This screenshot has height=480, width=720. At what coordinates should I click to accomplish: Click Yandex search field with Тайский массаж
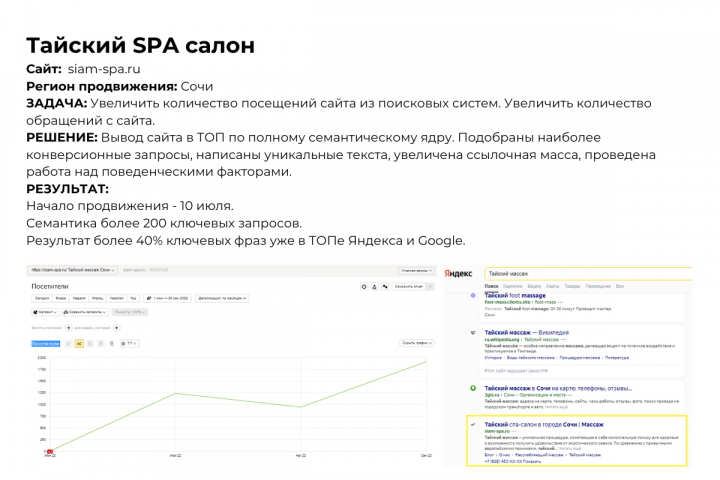(588, 274)
